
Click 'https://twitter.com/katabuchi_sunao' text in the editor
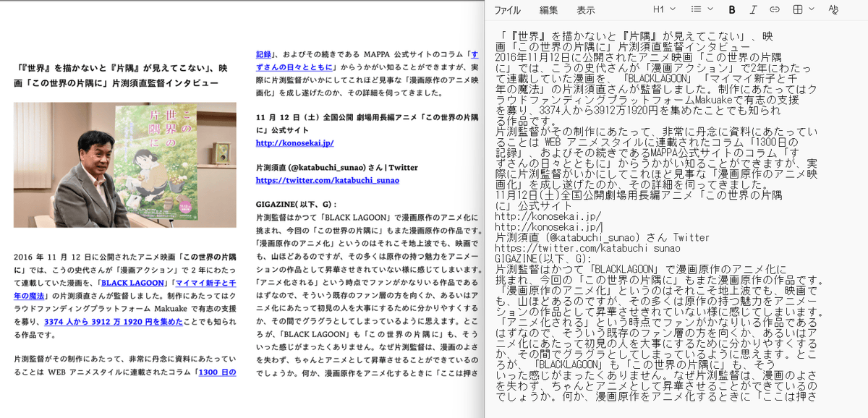click(x=586, y=247)
